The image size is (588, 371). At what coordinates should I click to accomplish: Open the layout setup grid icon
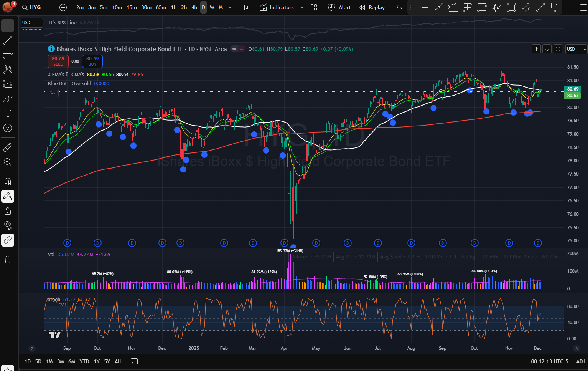tap(314, 7)
